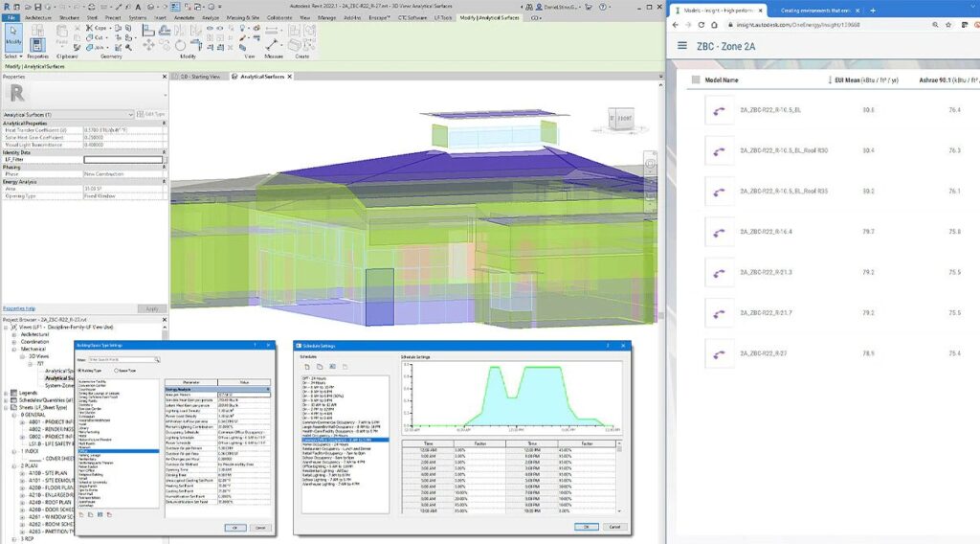Expand the Coordination views node
Viewport: 980px width, 544px height.
[x=14, y=342]
